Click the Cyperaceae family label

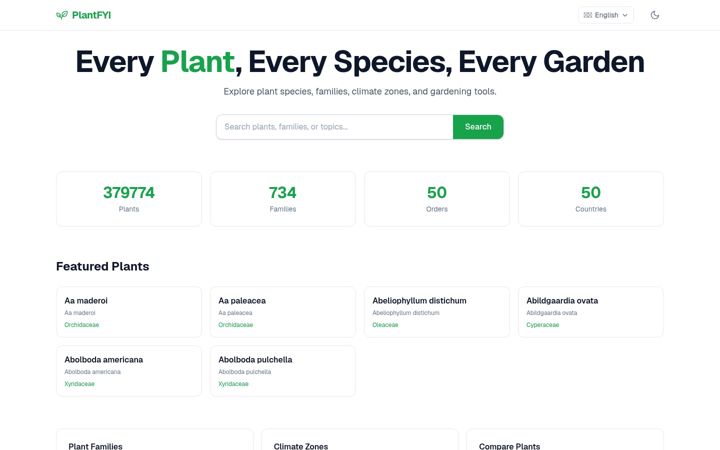[543, 325]
